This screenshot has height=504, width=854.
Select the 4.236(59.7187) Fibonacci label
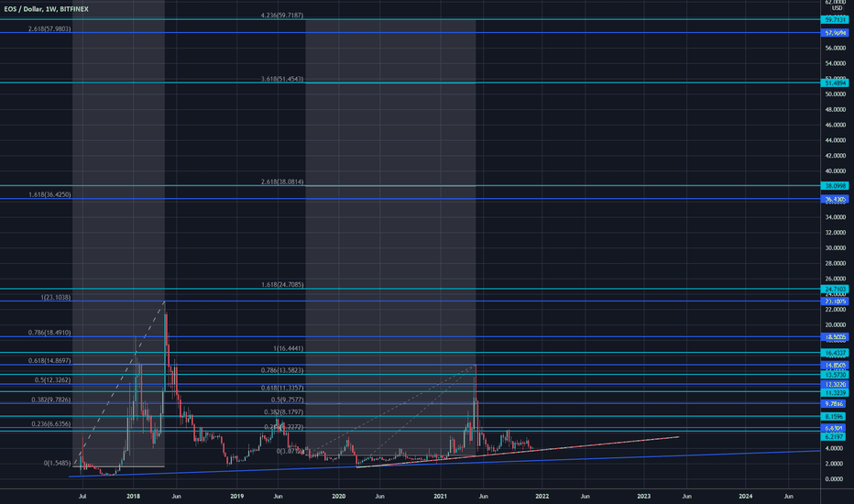click(x=282, y=16)
